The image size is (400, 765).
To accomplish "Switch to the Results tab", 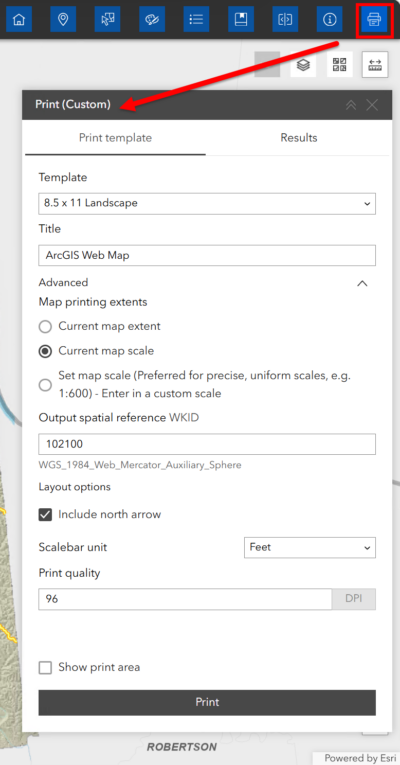I will pyautogui.click(x=299, y=138).
